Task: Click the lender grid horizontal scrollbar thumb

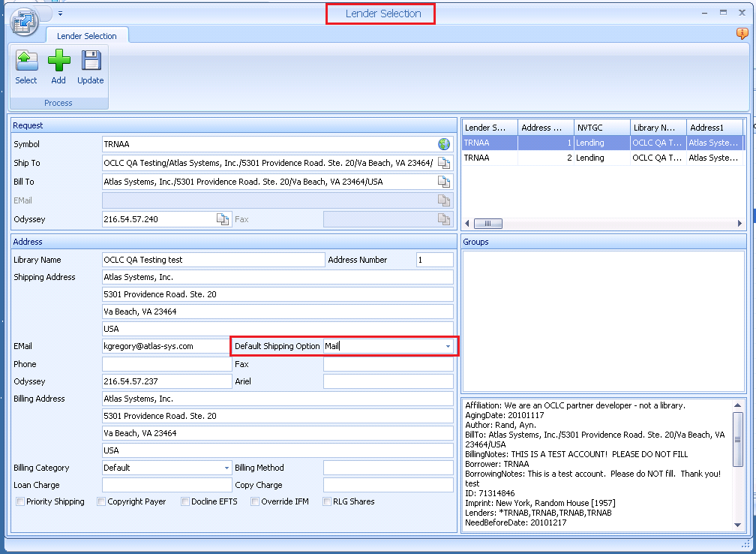Action: (489, 224)
